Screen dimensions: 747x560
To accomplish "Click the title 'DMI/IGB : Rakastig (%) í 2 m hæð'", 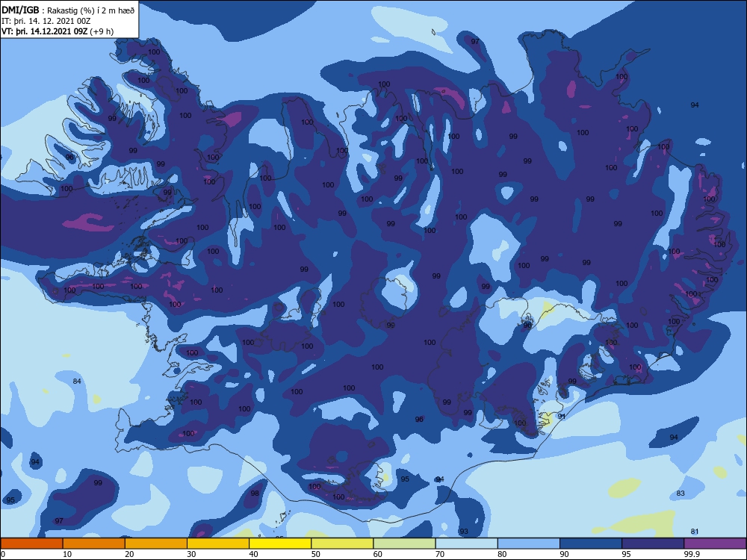I will click(68, 10).
